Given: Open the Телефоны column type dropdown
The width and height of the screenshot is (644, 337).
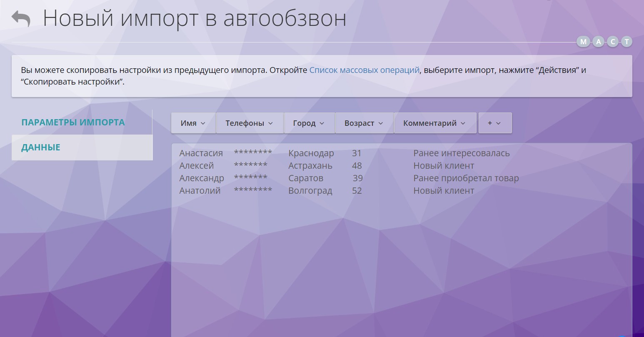Looking at the screenshot, I should click(x=249, y=123).
